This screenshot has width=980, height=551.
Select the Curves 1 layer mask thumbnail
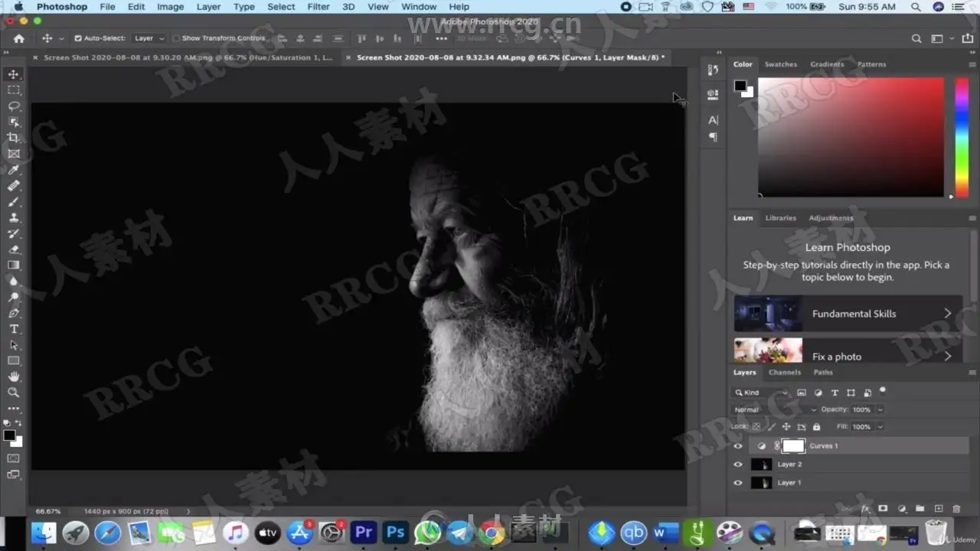(x=793, y=446)
